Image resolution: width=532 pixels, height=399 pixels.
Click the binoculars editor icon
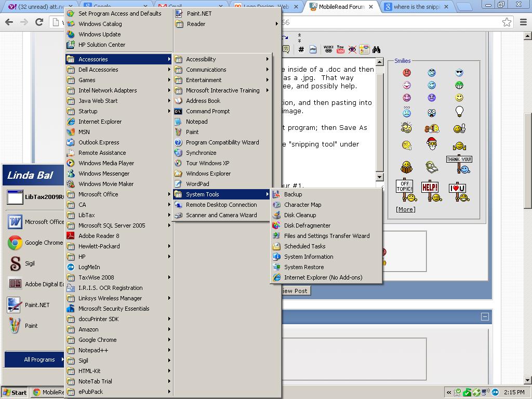(376, 49)
